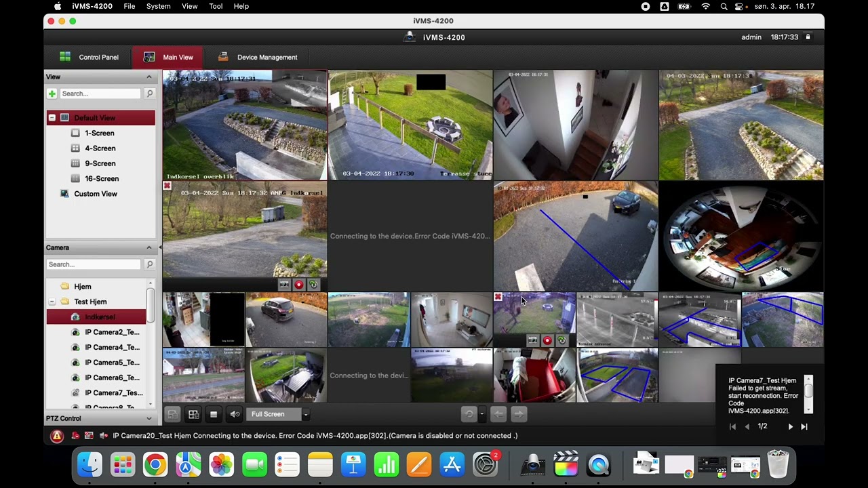868x488 pixels.
Task: Stop all live view streams
Action: (214, 414)
